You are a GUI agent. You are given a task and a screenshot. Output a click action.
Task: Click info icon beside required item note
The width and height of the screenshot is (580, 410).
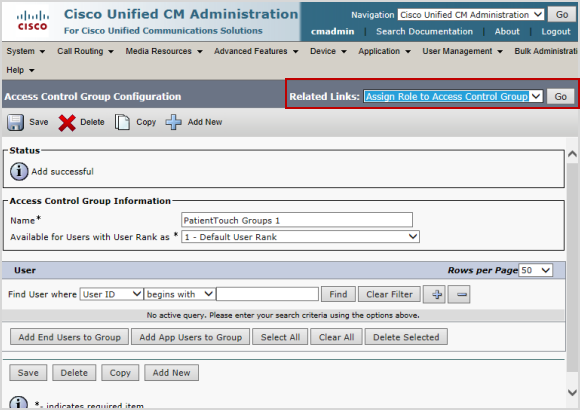coord(18,402)
